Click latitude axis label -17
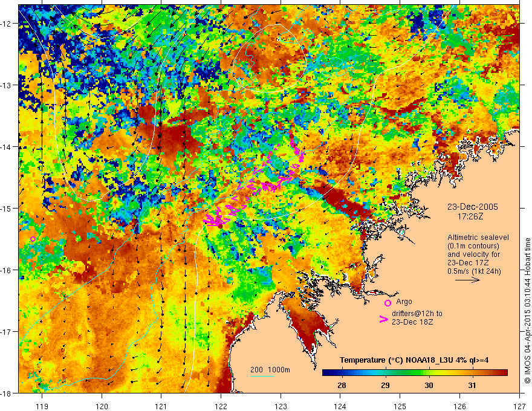 point(7,332)
